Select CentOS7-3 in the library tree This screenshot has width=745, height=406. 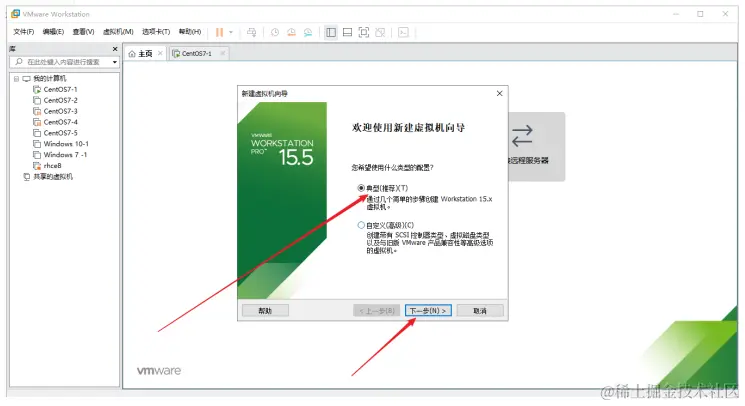(x=60, y=111)
